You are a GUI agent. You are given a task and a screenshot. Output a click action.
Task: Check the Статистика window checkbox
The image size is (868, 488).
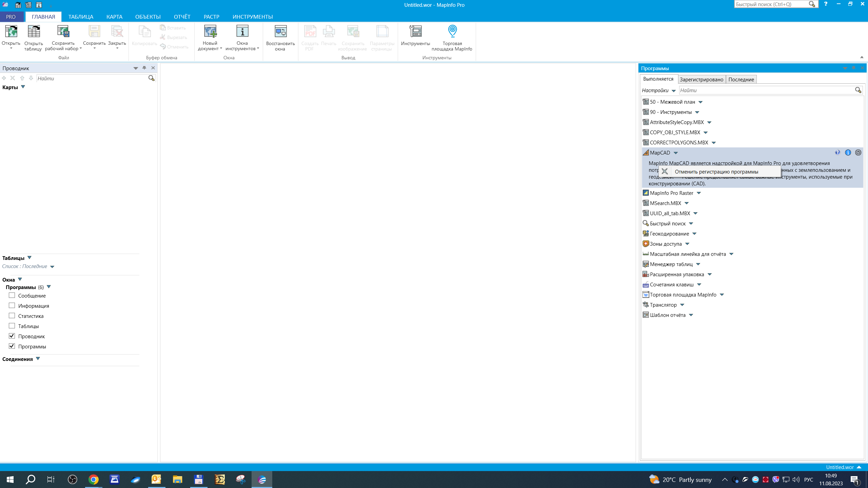12,316
